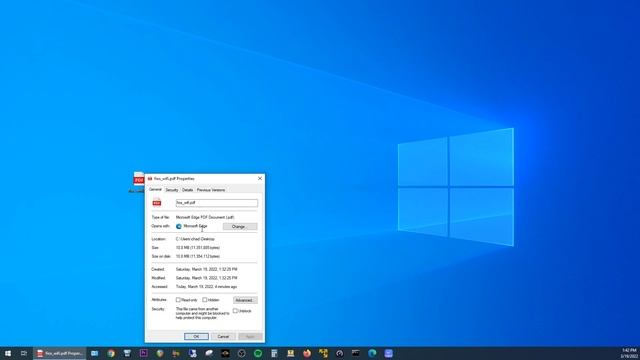Enable the Read-only checkbox

click(178, 300)
